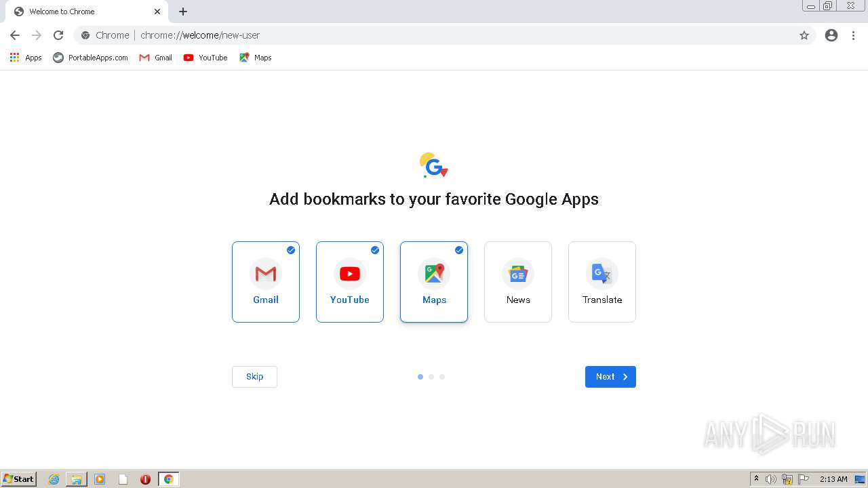This screenshot has width=868, height=488.
Task: Select the News app card
Action: click(518, 282)
